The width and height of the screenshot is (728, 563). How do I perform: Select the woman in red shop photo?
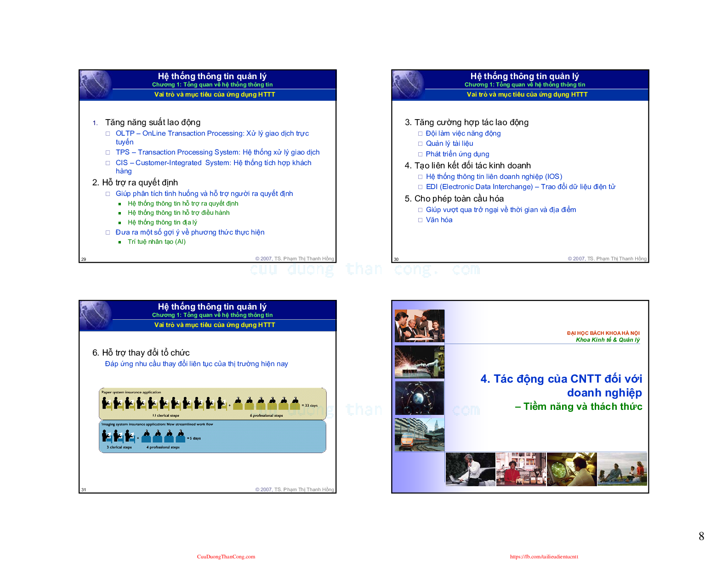(521, 469)
